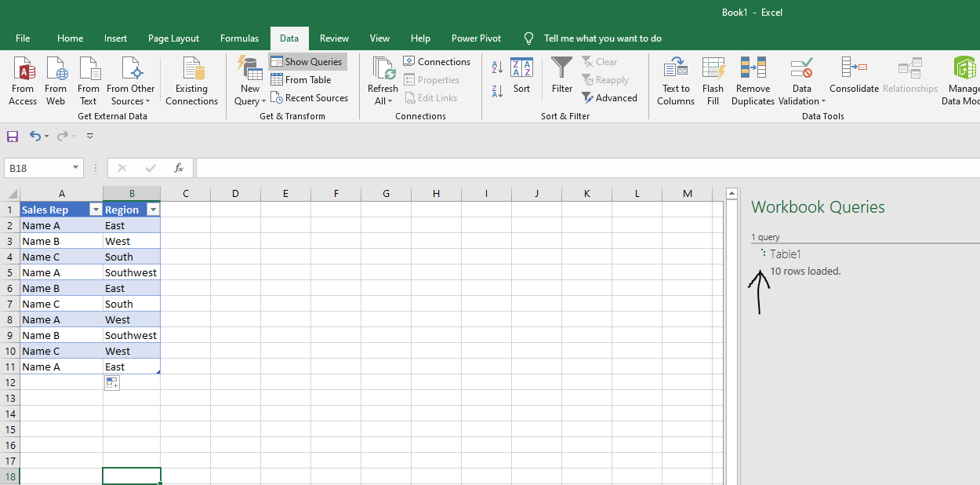Click the Refresh All icon
Viewport: 980px width, 485px height.
[383, 69]
